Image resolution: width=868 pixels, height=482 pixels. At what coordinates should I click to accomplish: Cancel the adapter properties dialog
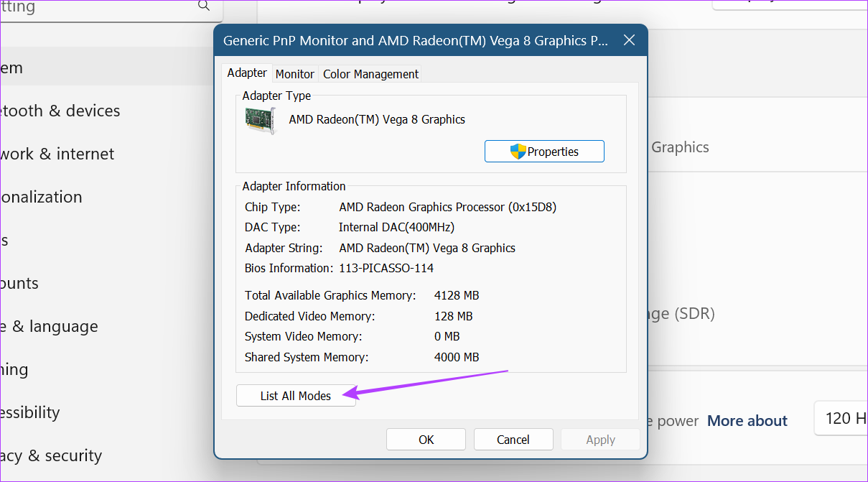click(x=513, y=440)
